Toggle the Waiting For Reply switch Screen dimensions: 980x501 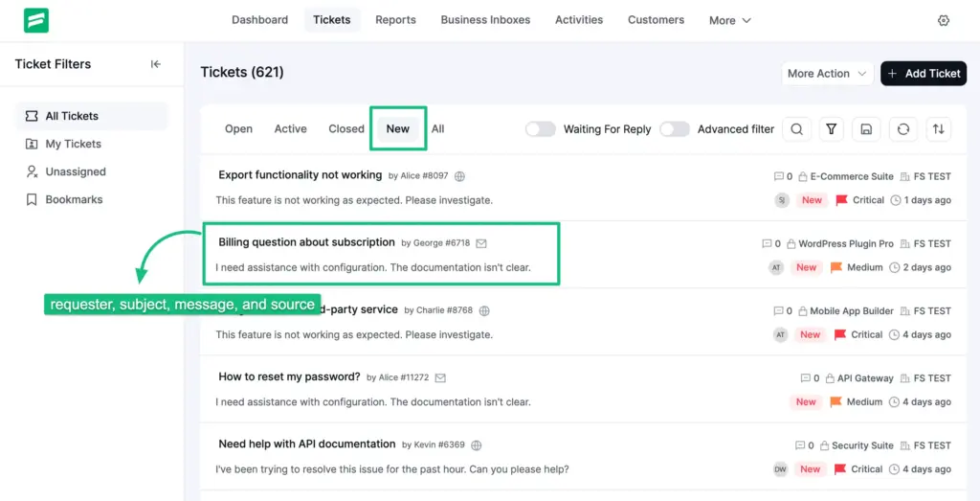541,129
